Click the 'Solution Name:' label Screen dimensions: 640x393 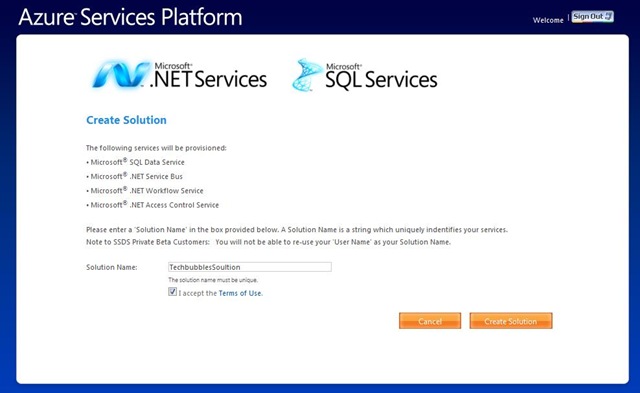[x=111, y=267]
